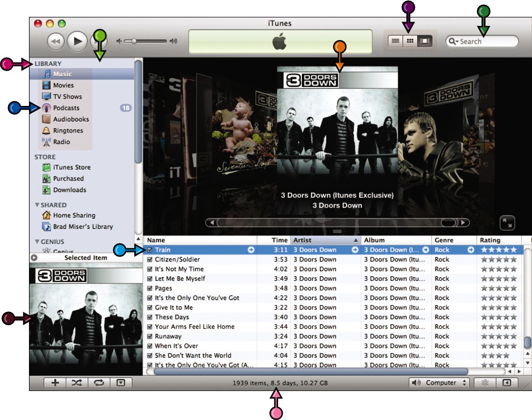
Task: Click the volume slider knob
Action: click(x=134, y=41)
